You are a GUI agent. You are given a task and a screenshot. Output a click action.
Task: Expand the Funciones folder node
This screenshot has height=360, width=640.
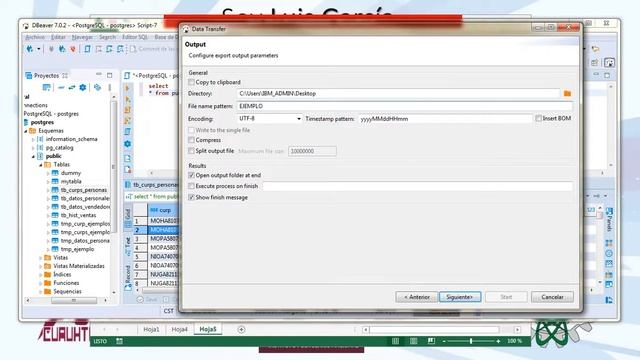pyautogui.click(x=41, y=283)
